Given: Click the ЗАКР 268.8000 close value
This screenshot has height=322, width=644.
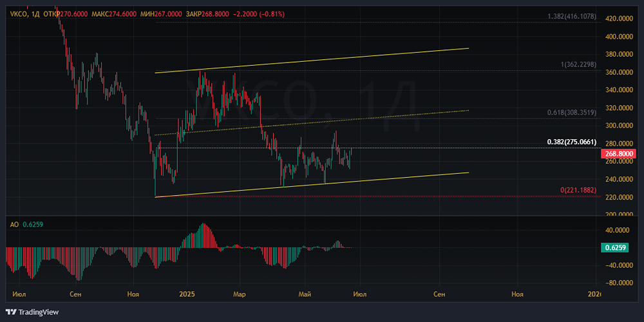Looking at the screenshot, I should coord(207,14).
